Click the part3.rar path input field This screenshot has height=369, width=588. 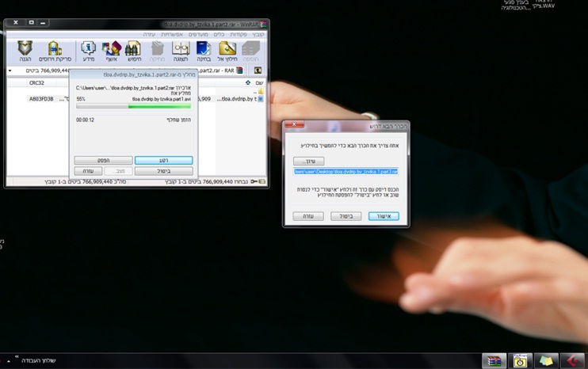point(346,172)
